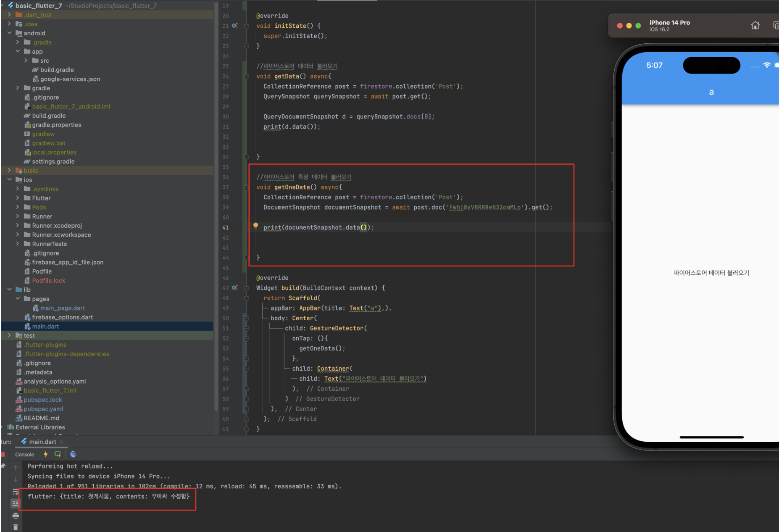The height and width of the screenshot is (532, 779).
Task: Open Podfile.lock in ios folder
Action: coord(49,281)
